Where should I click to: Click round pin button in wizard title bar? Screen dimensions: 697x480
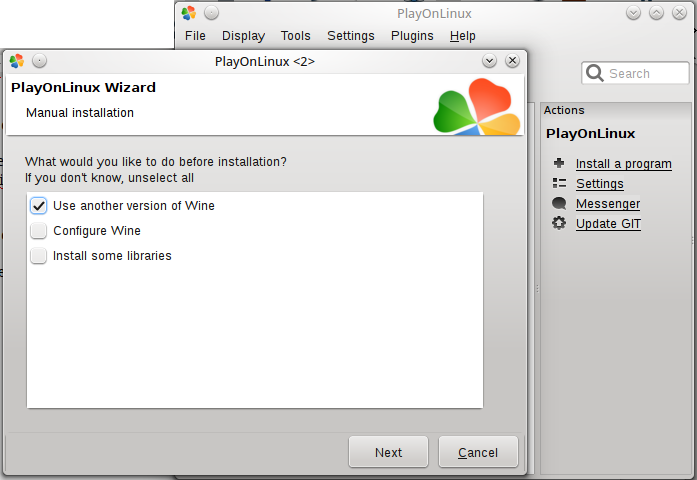(x=39, y=60)
